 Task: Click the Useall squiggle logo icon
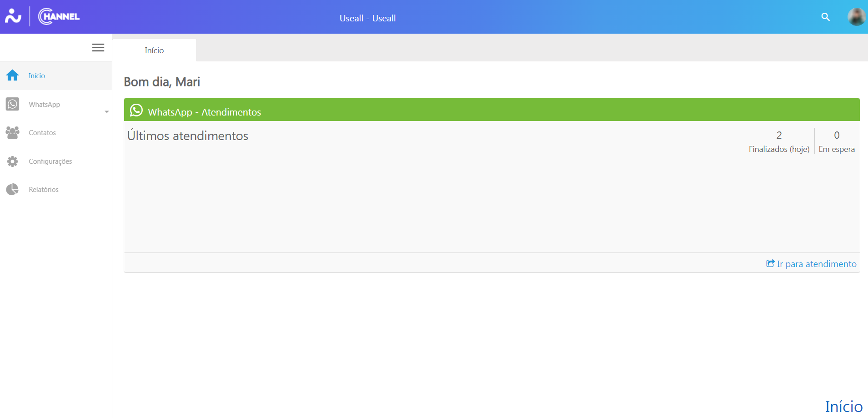pyautogui.click(x=13, y=16)
